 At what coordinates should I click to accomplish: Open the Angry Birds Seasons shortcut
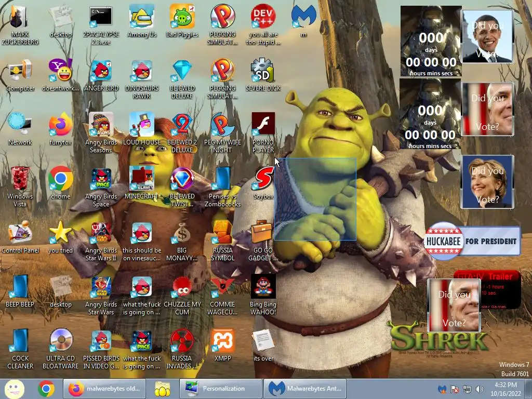click(x=101, y=132)
